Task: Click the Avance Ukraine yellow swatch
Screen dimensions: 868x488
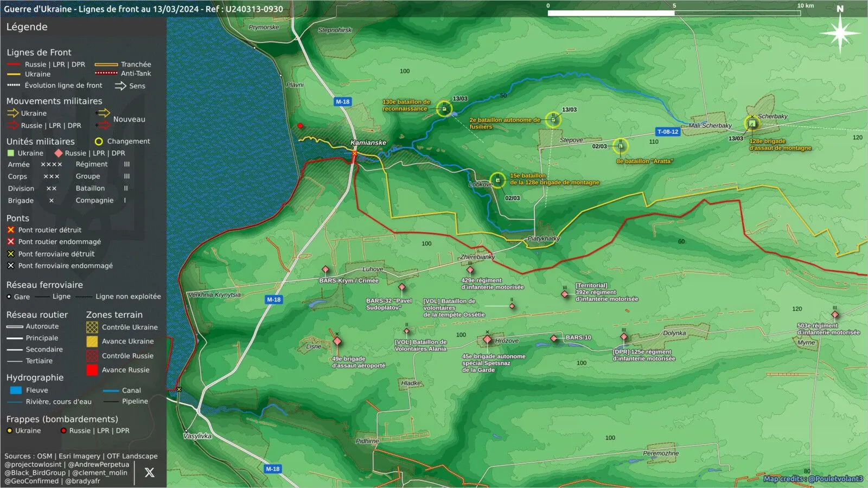Action: [92, 341]
